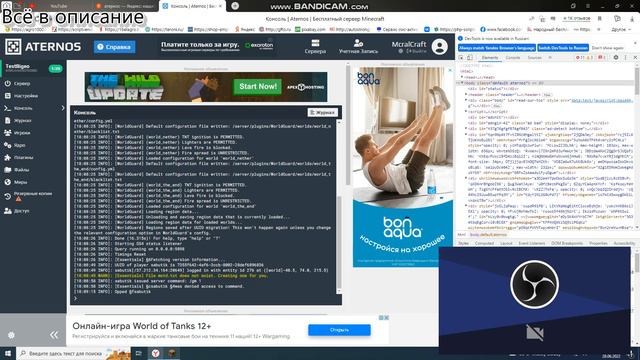Toggle DevTools device toolbar icon

470,58
